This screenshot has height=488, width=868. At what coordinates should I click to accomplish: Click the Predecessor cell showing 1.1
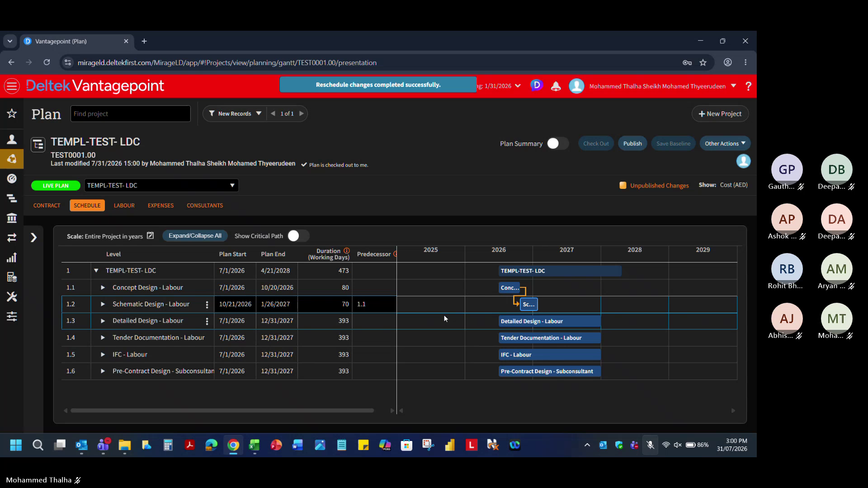pos(374,304)
